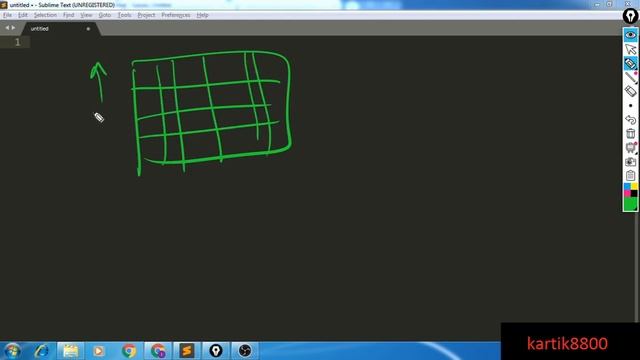Launch Internet Explorer from taskbar
Viewport: 640px width, 360px height.
(41, 351)
